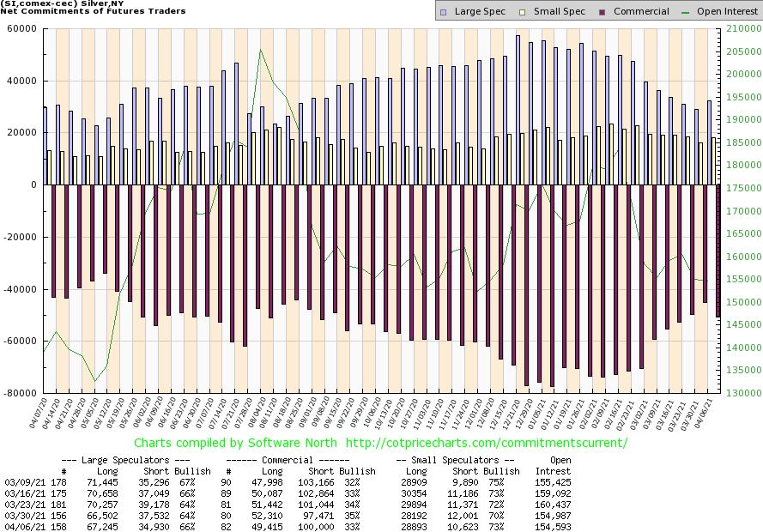Click the 210000 label on right axis
The width and height of the screenshot is (763, 532).
pyautogui.click(x=738, y=28)
